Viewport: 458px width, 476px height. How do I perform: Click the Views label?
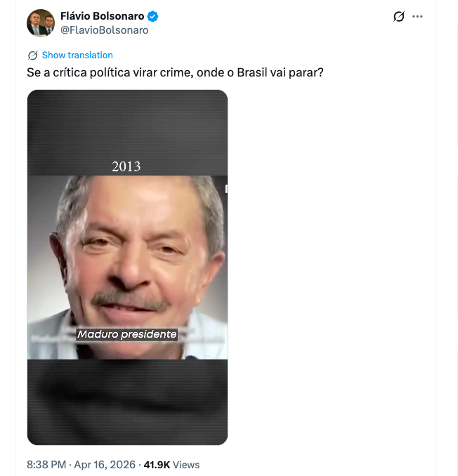186,465
